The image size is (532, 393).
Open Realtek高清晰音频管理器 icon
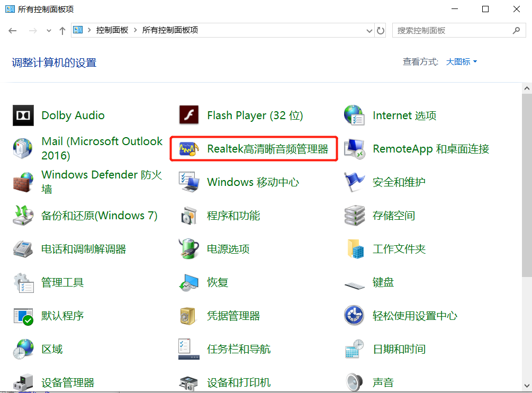tap(188, 149)
